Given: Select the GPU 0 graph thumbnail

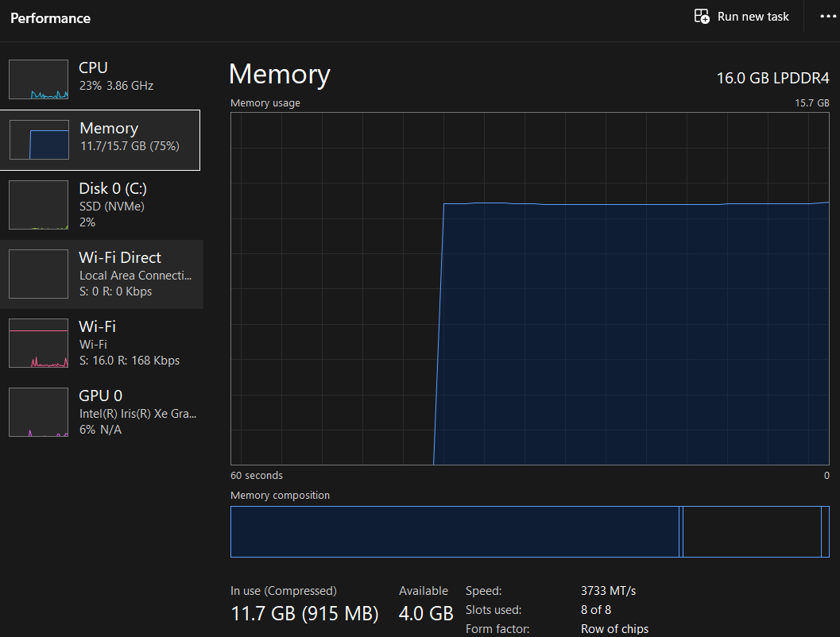Looking at the screenshot, I should (x=39, y=411).
